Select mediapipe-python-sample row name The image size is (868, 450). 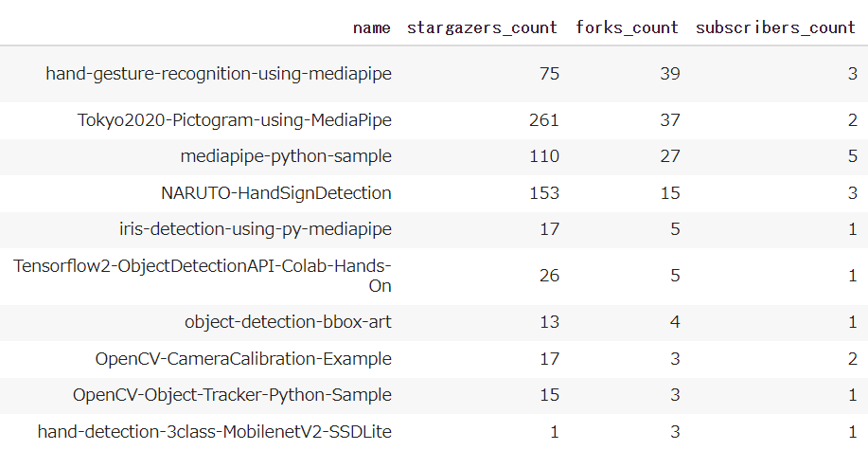click(x=286, y=156)
